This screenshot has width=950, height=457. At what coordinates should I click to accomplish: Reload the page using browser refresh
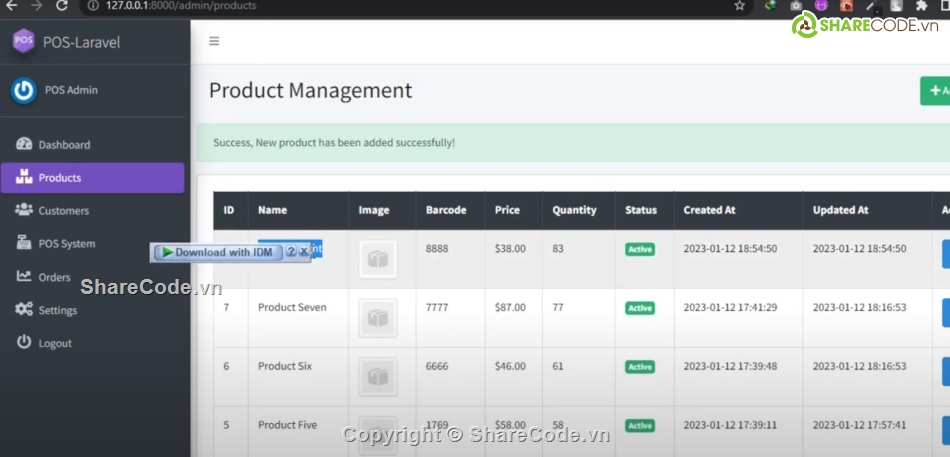click(61, 6)
